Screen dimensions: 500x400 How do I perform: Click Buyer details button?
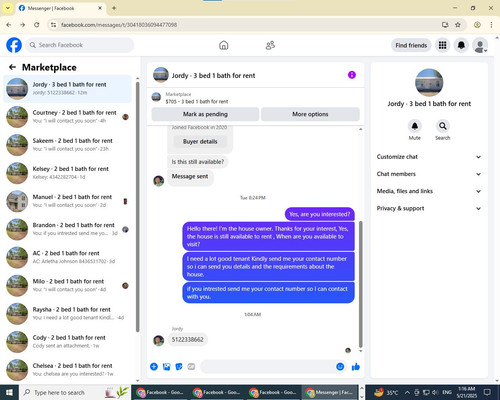tap(200, 142)
